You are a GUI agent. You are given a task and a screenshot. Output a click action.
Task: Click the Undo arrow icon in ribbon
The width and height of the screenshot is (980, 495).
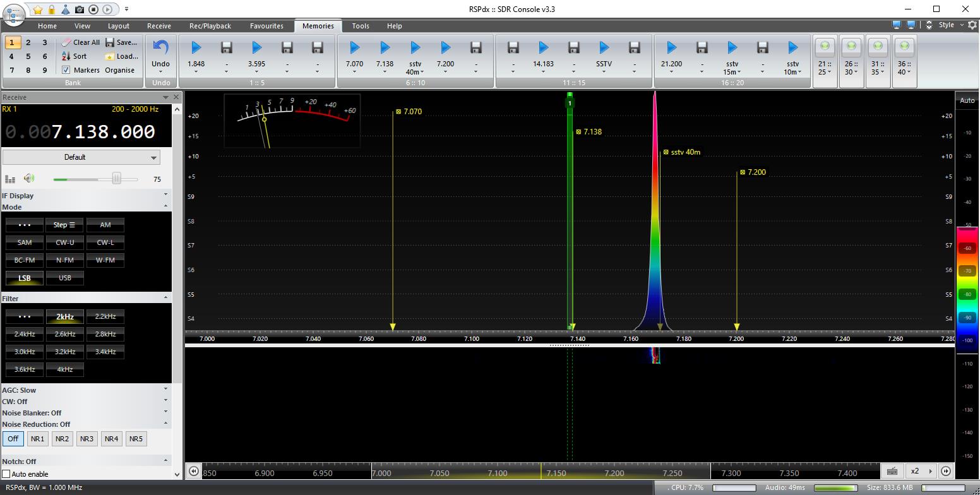tap(160, 48)
